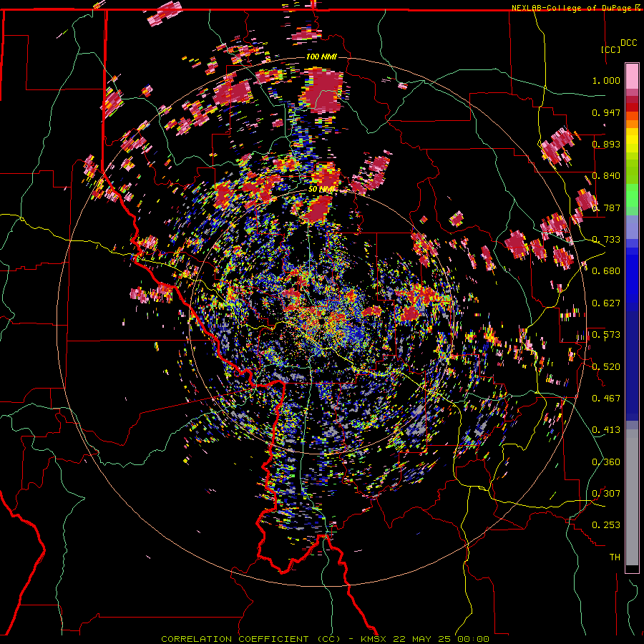
Task: Pick the gray color bar segment
Action: tap(632, 497)
